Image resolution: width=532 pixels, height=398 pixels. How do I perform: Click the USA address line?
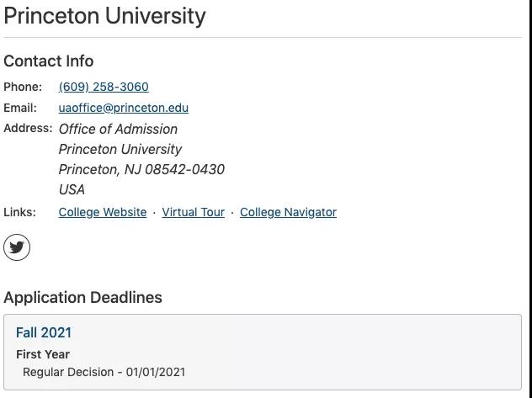(x=72, y=190)
